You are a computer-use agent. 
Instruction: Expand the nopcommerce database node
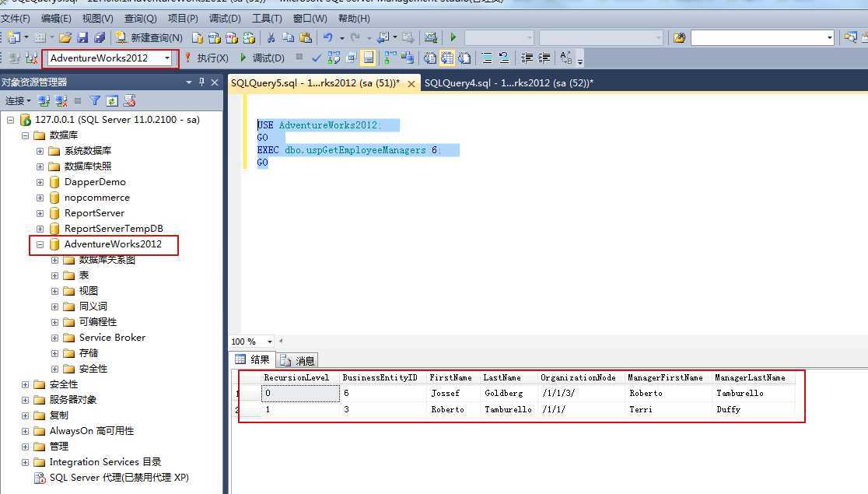pos(40,198)
